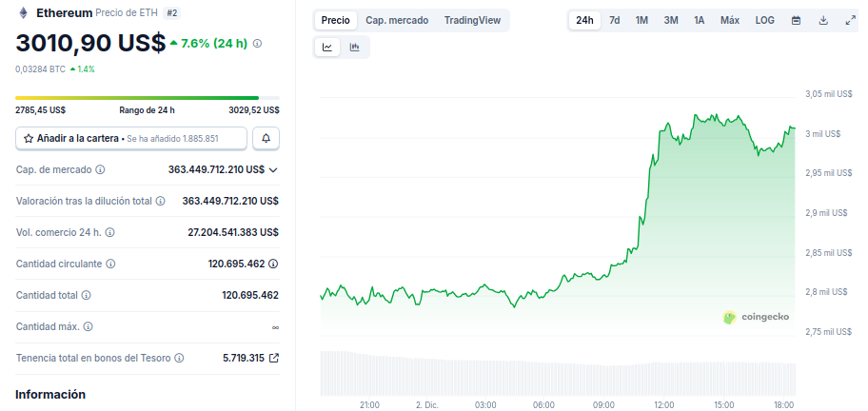This screenshot has height=411, width=868.
Task: Open treasury holdings external link icon
Action: coord(274,358)
